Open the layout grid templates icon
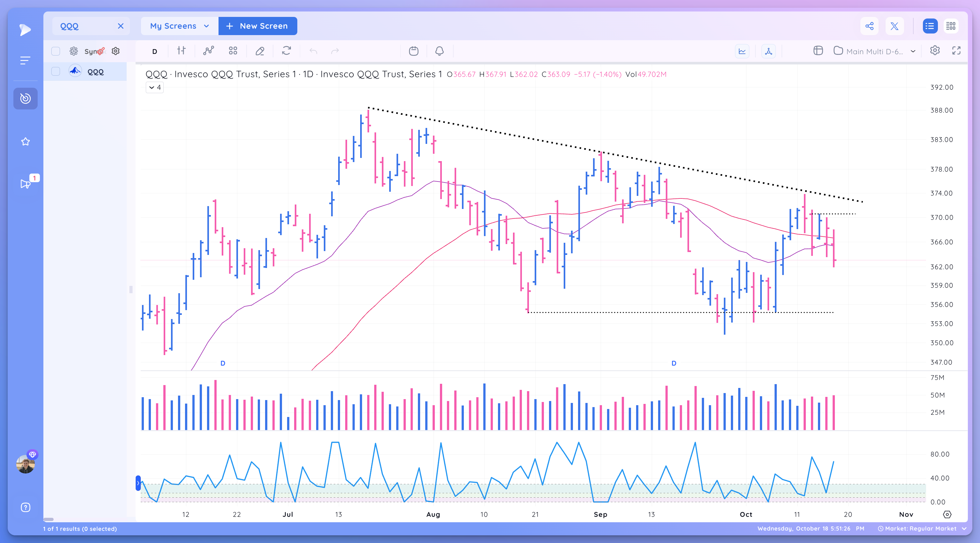The height and width of the screenshot is (543, 980). pos(233,51)
